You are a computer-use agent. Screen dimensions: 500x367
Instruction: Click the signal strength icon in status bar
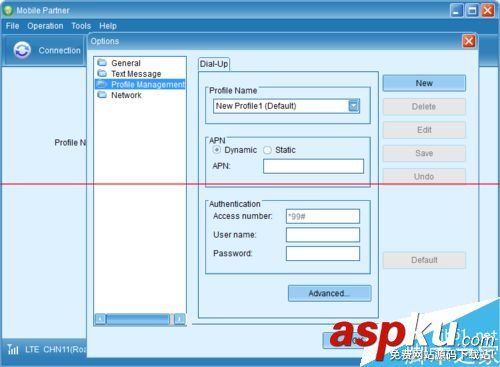point(13,349)
